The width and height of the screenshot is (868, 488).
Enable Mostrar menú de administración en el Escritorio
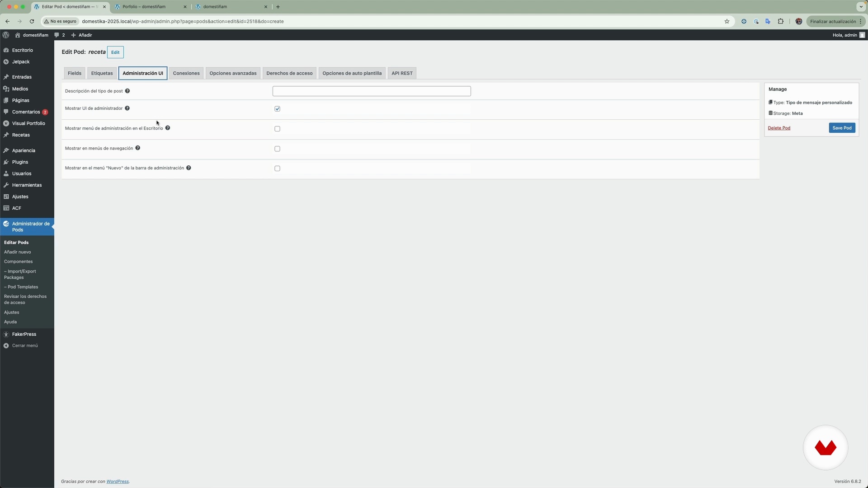pyautogui.click(x=277, y=129)
